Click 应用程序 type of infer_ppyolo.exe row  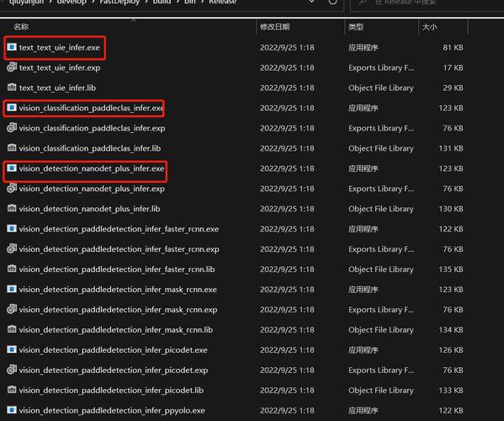363,410
